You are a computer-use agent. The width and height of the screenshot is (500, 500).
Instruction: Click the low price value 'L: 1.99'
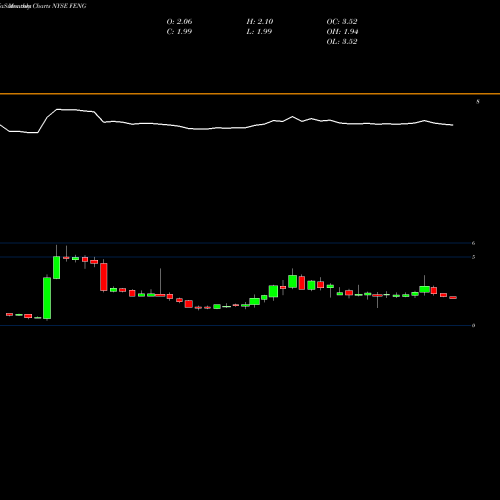coord(259,31)
